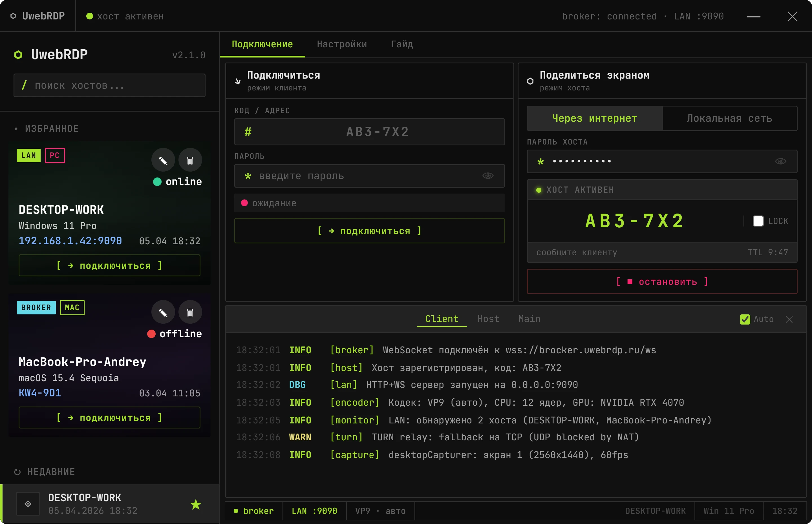Click the star icon on recent DESKTOP-WORK
The image size is (812, 524).
tap(196, 504)
